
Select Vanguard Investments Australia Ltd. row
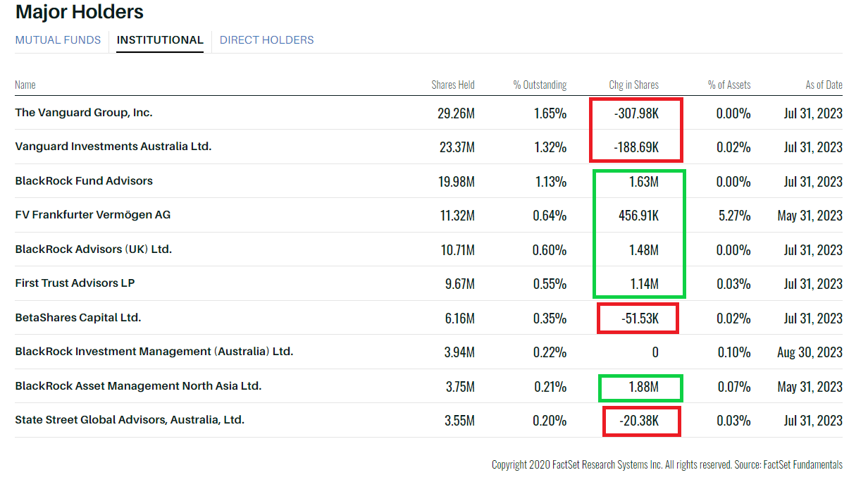point(113,147)
